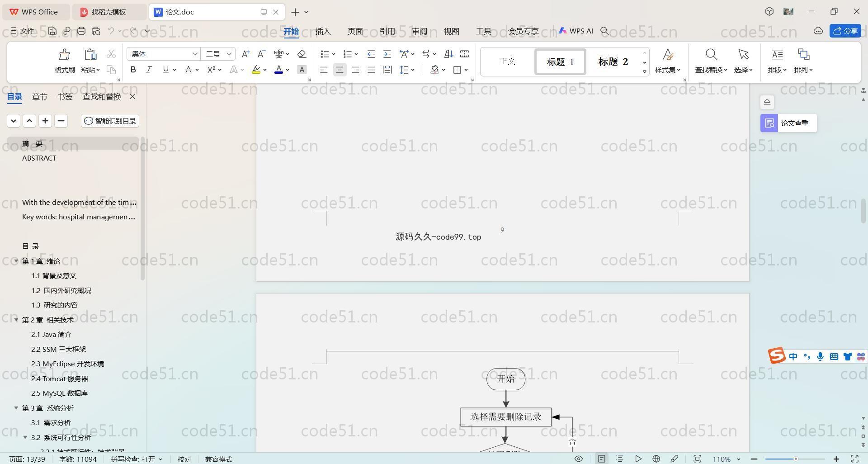Viewport: 868px width, 464px height.
Task: Collapse the 第2章 相关技术 tree node
Action: (x=16, y=320)
